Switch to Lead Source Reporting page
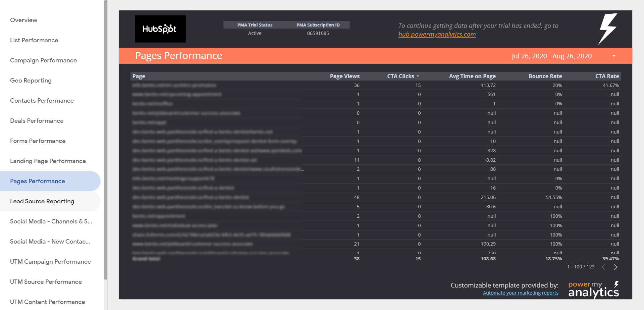 (x=42, y=201)
